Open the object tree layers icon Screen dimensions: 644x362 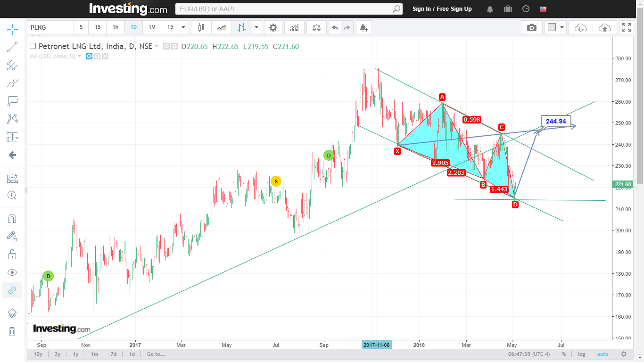pyautogui.click(x=12, y=313)
